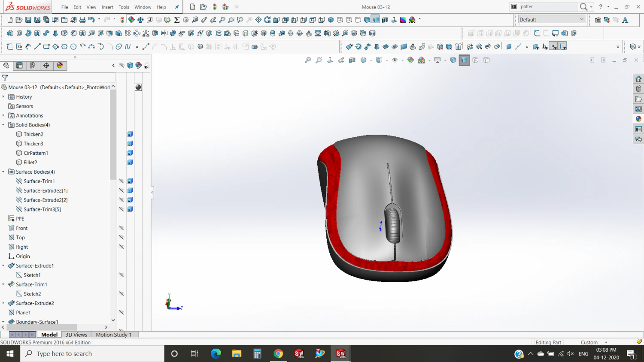
Task: Switch to the Motion Study 1 tab
Action: pos(113,335)
